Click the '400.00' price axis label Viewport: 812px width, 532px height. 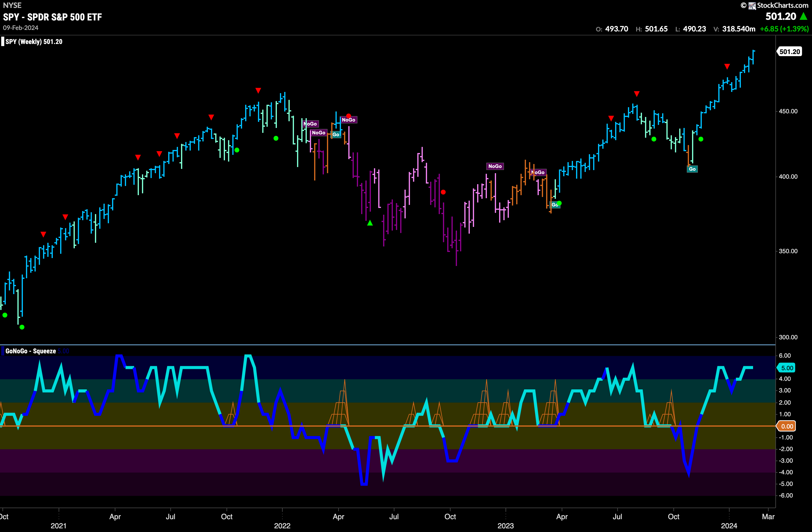tap(788, 177)
